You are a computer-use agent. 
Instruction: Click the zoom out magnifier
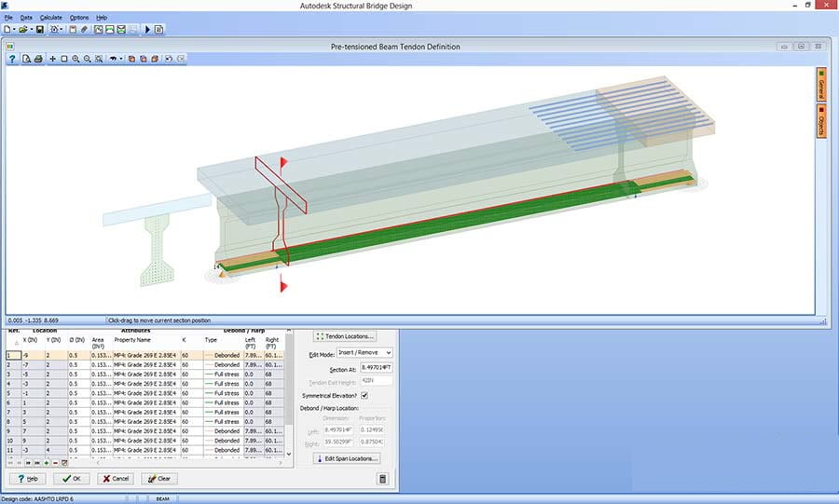click(x=88, y=59)
